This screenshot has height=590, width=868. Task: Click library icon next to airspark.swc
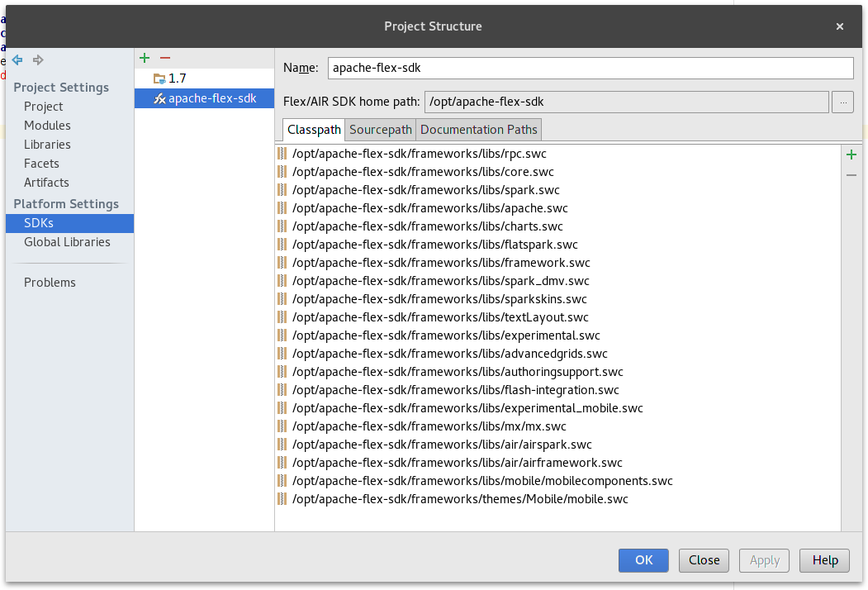point(282,445)
